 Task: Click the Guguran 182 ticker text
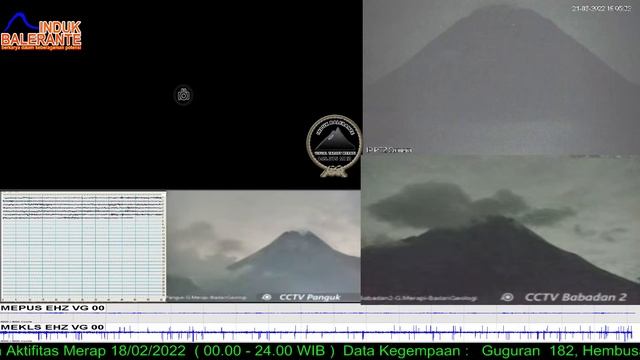pyautogui.click(x=529, y=351)
